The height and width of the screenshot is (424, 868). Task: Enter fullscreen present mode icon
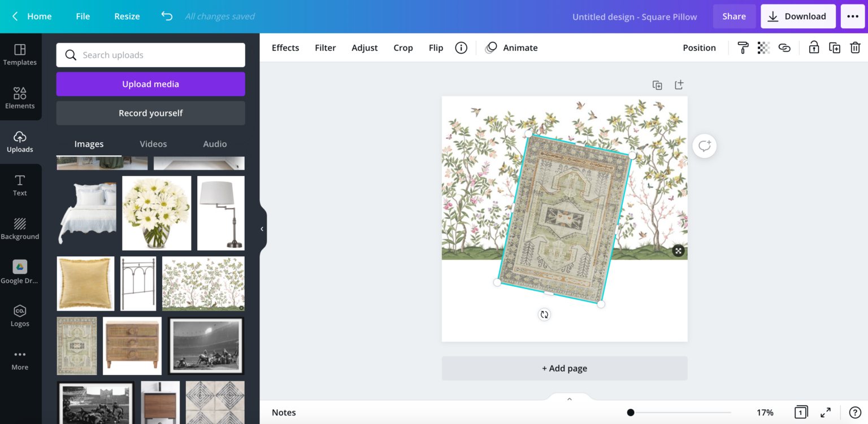pyautogui.click(x=826, y=412)
